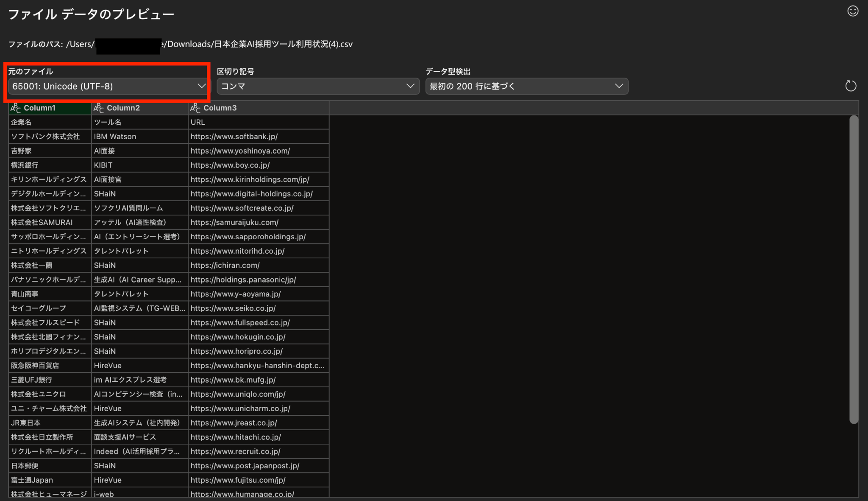Click the smiley feedback icon
This screenshot has height=501, width=868.
click(852, 11)
